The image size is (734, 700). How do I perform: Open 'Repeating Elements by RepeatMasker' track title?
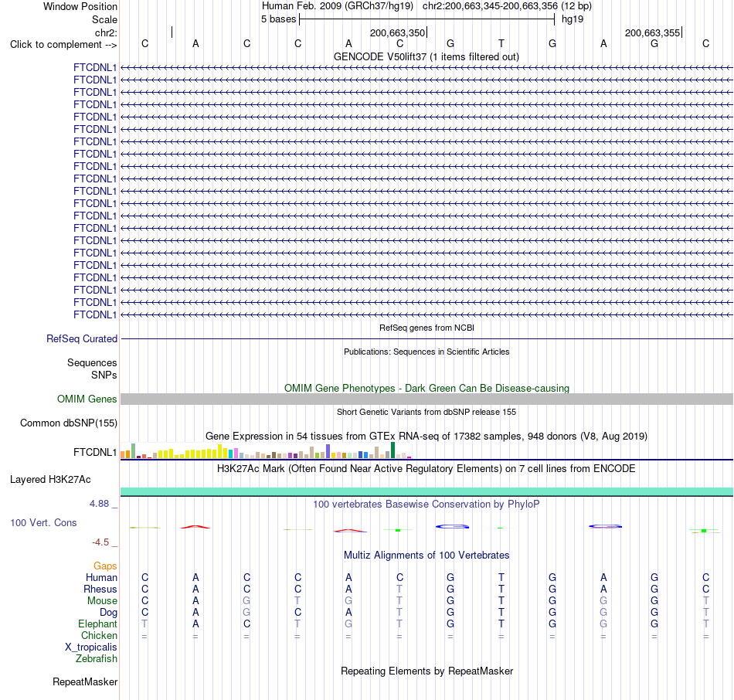click(427, 671)
